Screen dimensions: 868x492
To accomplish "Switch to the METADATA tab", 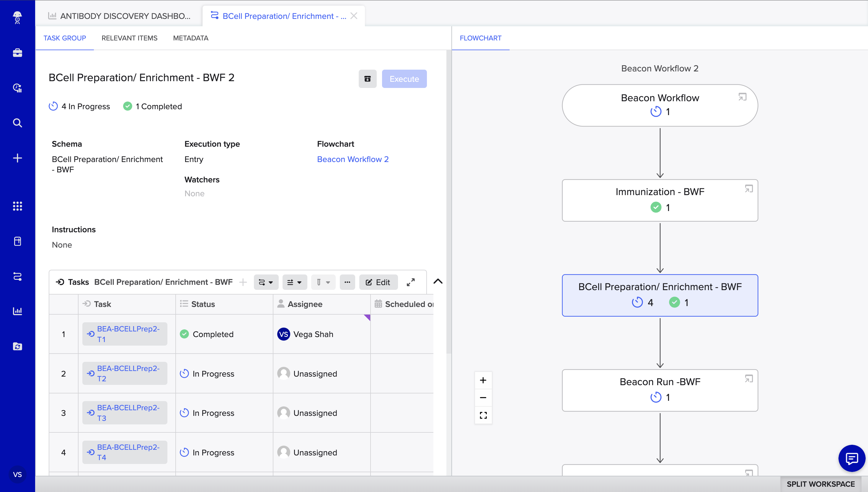I will [x=191, y=38].
